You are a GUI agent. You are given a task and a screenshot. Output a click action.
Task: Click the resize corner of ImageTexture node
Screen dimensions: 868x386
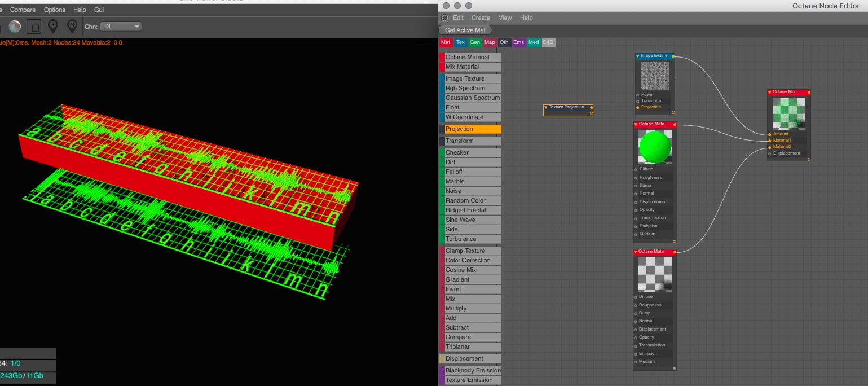673,113
